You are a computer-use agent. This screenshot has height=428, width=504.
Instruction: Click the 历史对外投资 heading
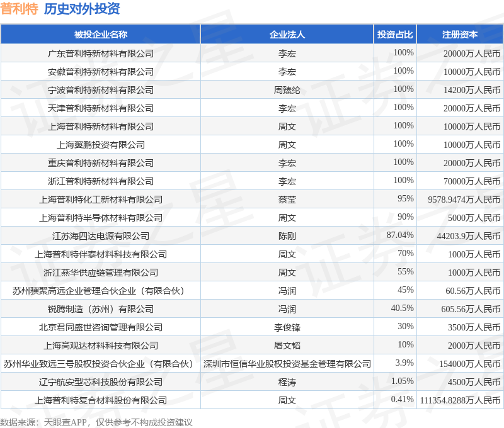click(82, 9)
